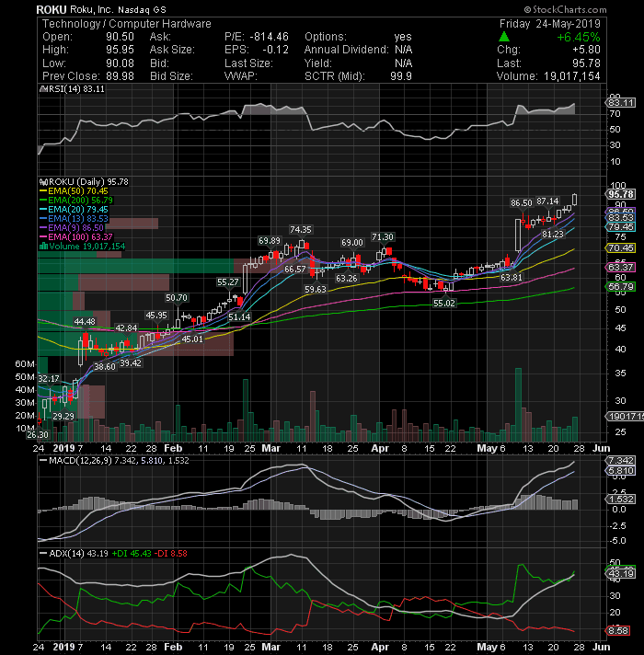Click the 51.14 low annotation in February

click(x=239, y=317)
